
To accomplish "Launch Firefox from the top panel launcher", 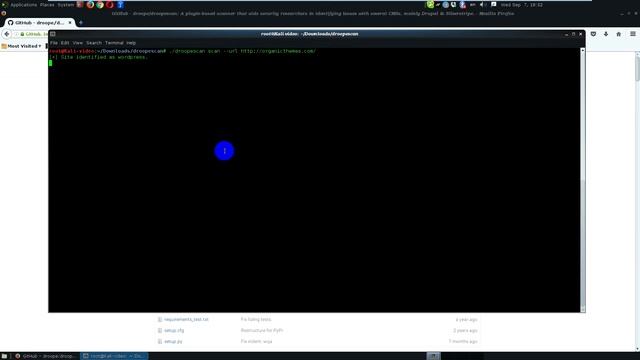I will click(90, 5).
